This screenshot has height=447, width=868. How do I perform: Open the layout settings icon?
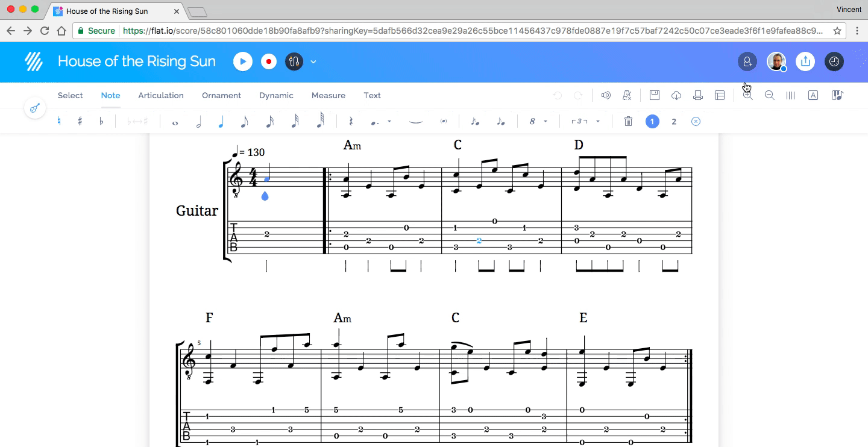click(x=720, y=95)
